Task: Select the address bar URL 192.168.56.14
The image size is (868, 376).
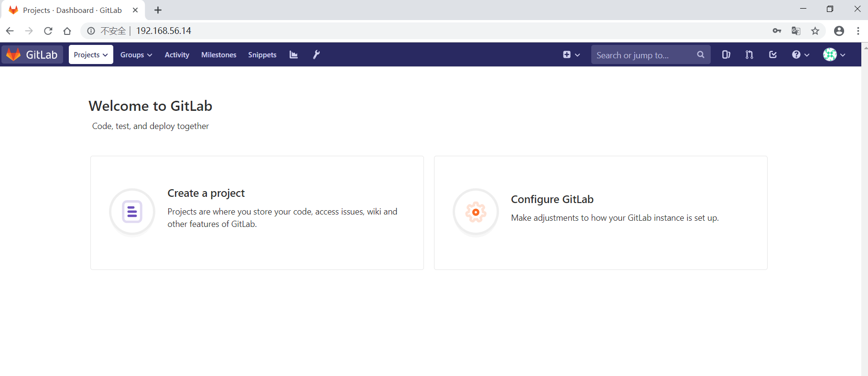Action: click(163, 31)
